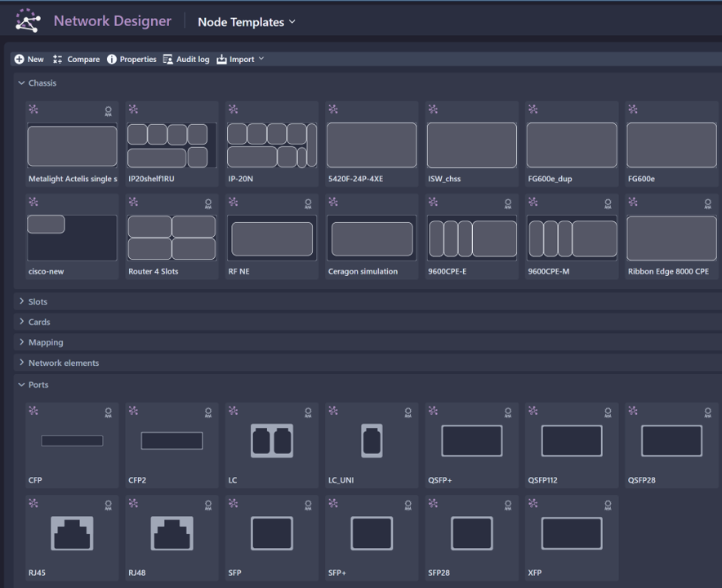Open the Import dropdown arrow
The height and width of the screenshot is (588, 722).
coord(261,59)
